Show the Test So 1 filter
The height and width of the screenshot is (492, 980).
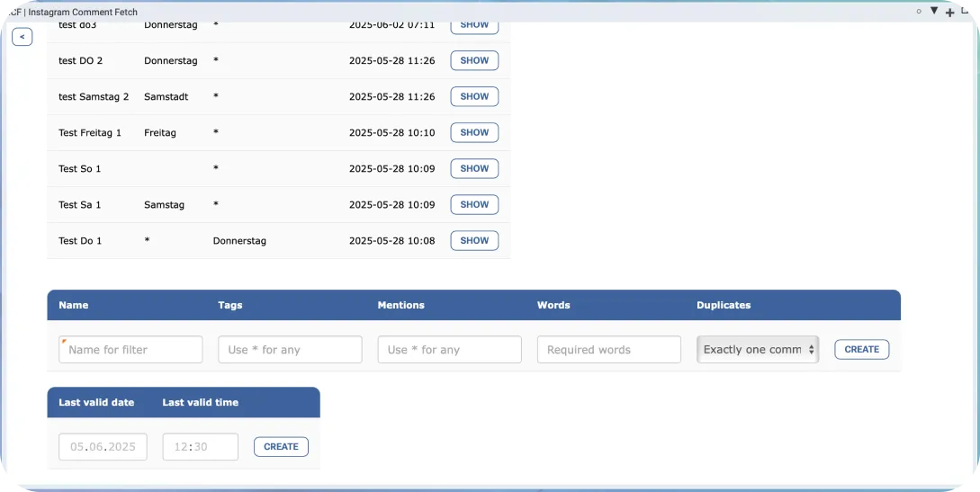474,168
